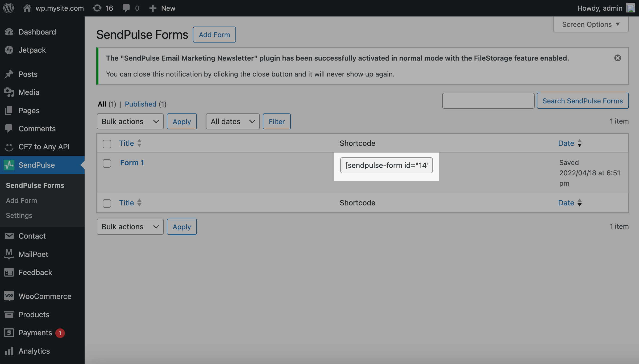Open the Settings submenu item under SendPulse
The width and height of the screenshot is (639, 364).
[x=19, y=215]
